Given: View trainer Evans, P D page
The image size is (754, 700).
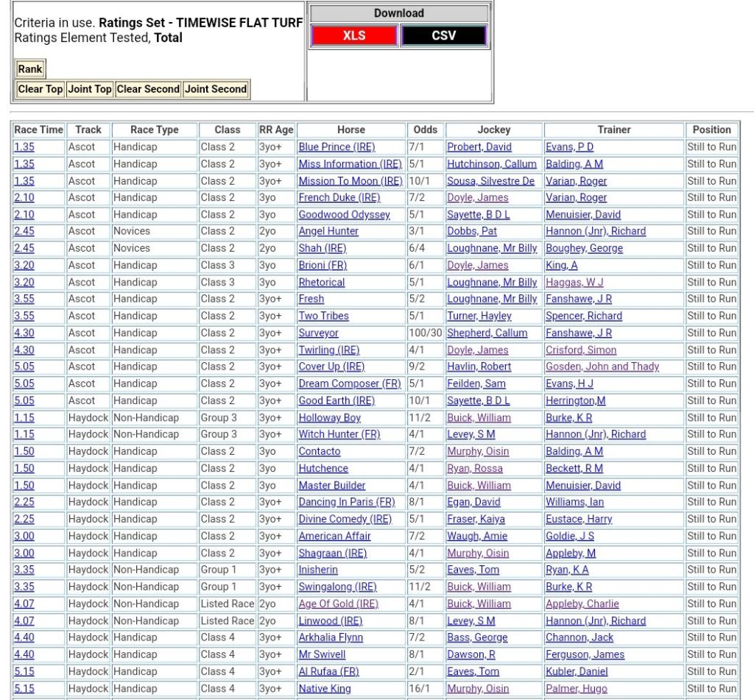Looking at the screenshot, I should (569, 147).
